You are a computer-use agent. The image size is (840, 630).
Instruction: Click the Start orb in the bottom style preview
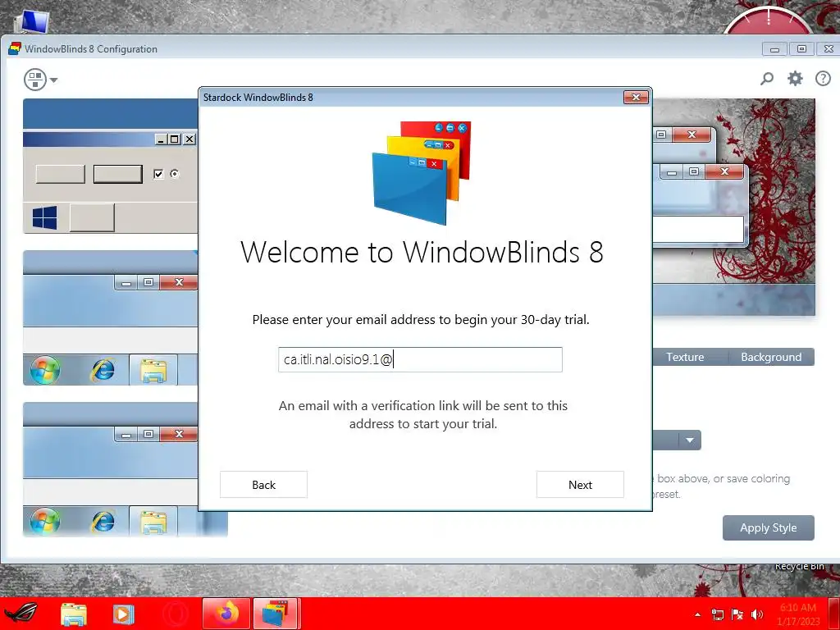tap(45, 521)
